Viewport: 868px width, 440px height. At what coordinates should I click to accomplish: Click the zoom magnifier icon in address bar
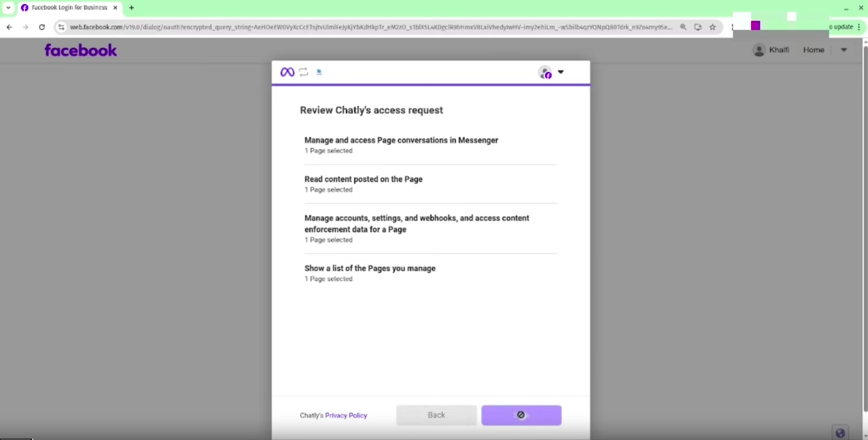(x=683, y=27)
